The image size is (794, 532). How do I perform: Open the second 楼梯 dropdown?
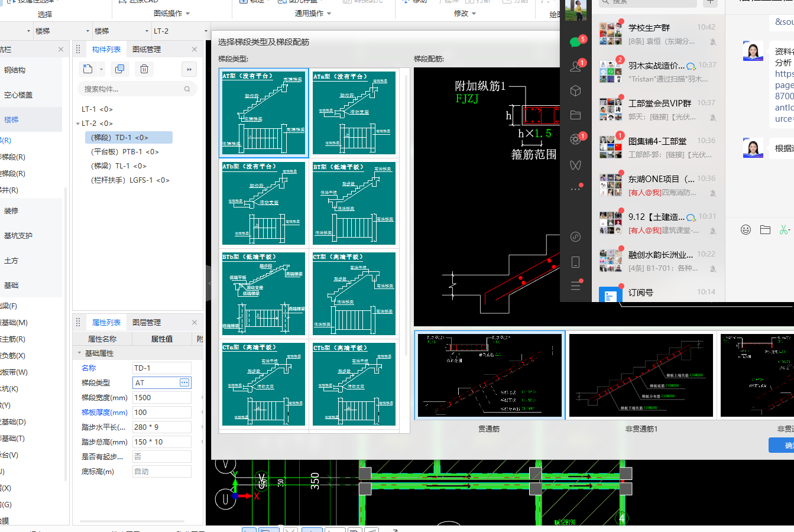click(147, 31)
